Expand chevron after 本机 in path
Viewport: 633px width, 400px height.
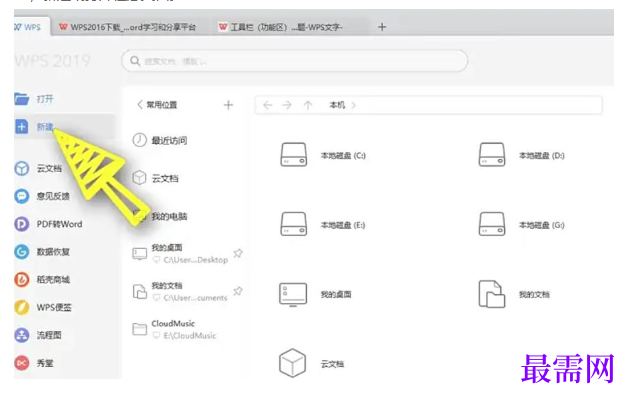354,105
